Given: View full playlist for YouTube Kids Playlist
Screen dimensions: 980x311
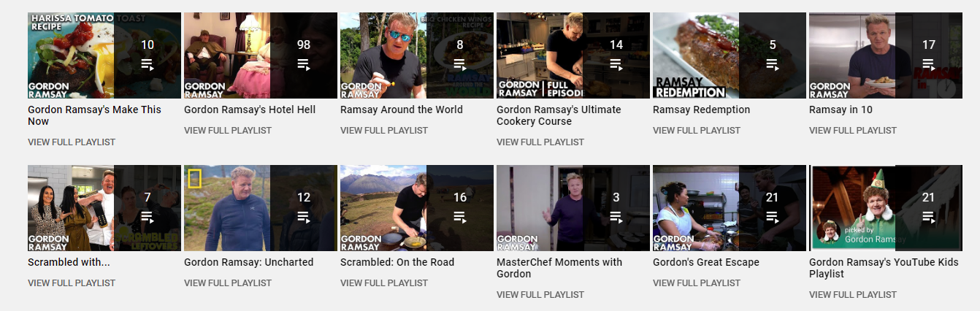Looking at the screenshot, I should [x=853, y=295].
